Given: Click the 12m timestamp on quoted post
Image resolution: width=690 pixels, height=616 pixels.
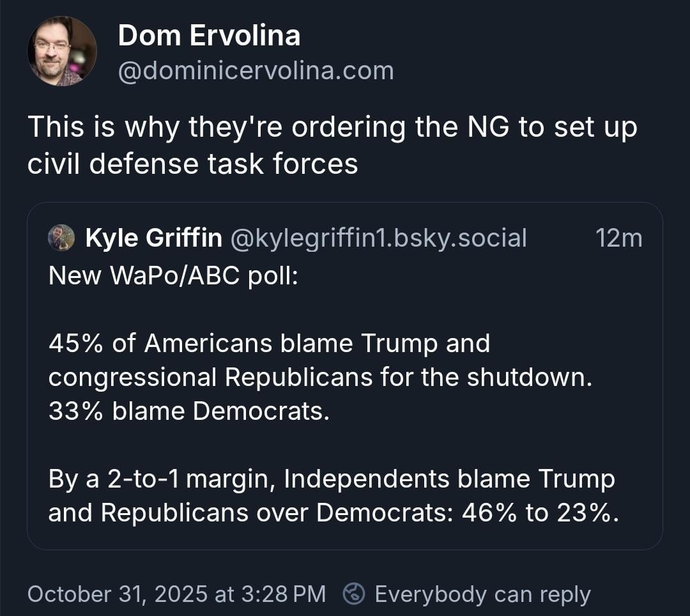Looking at the screenshot, I should click(x=618, y=238).
